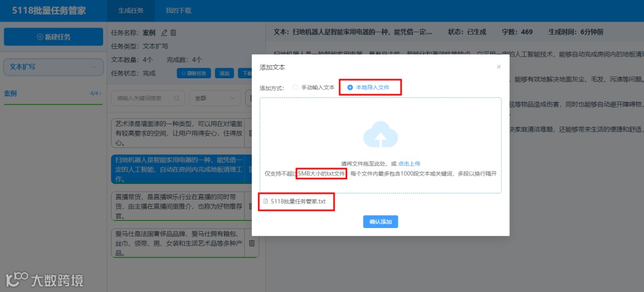Click the cloud upload icon in drop area

(x=380, y=134)
